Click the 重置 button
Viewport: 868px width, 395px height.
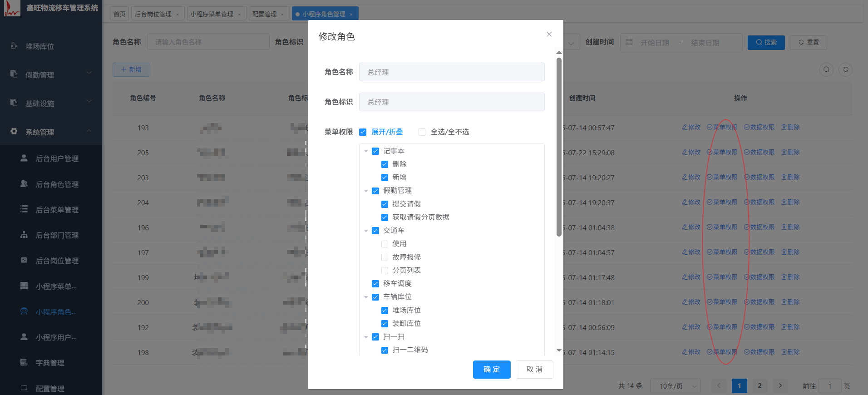(x=809, y=42)
